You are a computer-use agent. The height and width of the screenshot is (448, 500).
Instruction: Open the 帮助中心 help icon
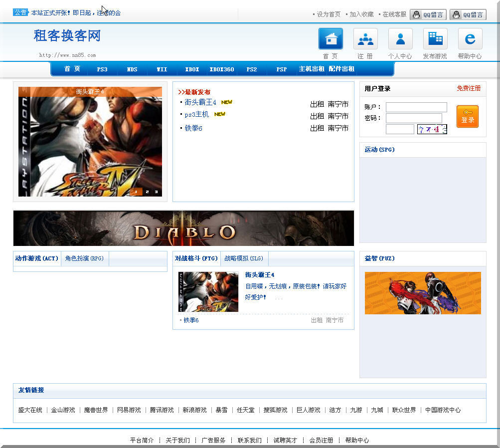click(x=470, y=39)
